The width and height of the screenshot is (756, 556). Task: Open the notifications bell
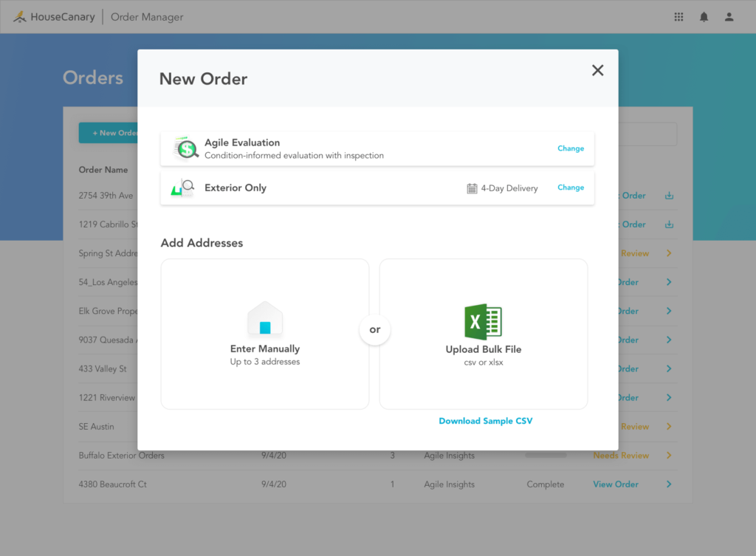point(704,17)
